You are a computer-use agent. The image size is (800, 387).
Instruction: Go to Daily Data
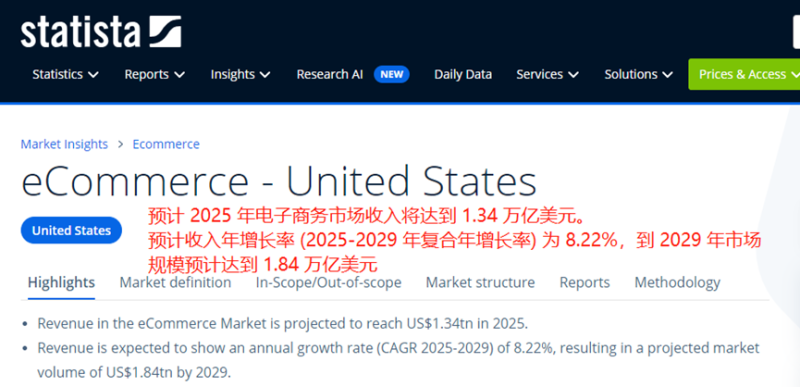[463, 74]
